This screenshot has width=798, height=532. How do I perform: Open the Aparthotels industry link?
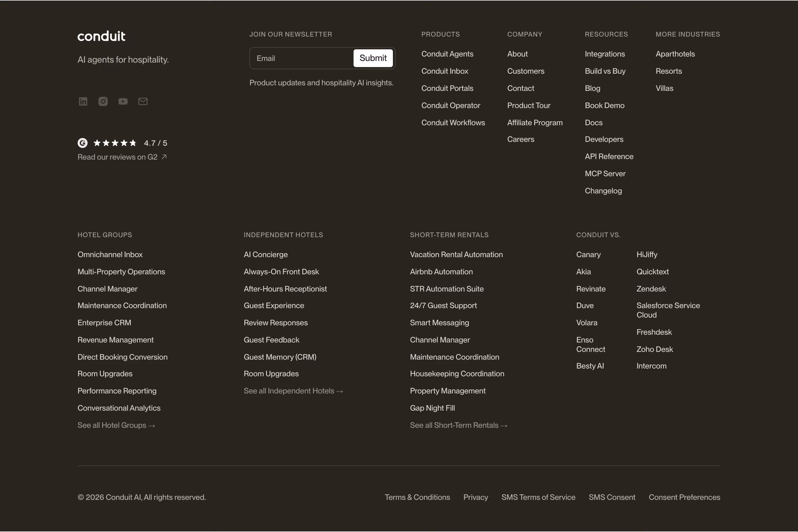pyautogui.click(x=675, y=54)
